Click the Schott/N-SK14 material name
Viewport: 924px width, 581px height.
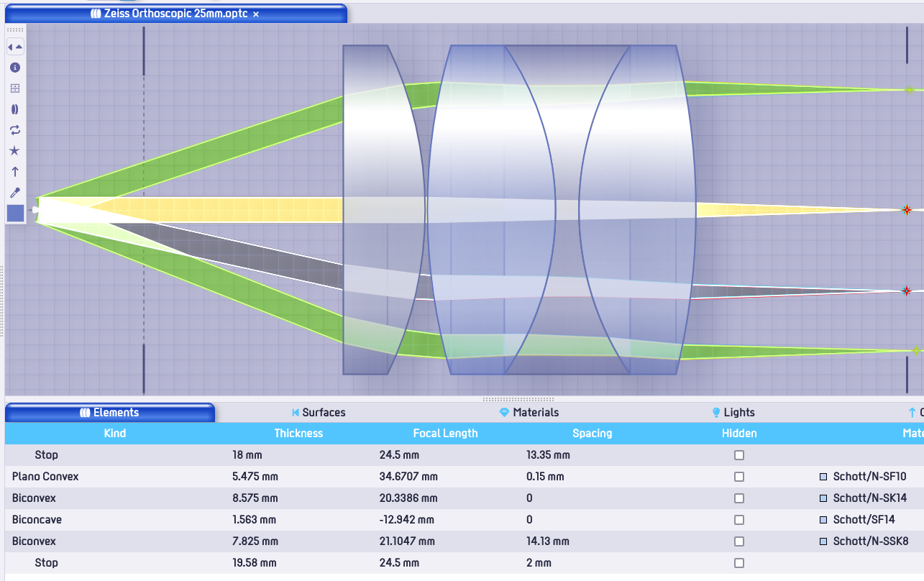point(869,498)
